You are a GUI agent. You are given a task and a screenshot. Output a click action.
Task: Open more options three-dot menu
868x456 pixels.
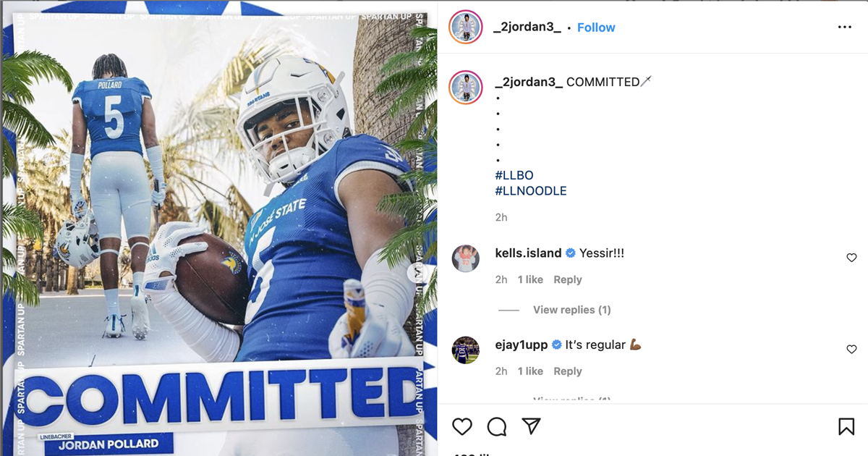(x=845, y=28)
